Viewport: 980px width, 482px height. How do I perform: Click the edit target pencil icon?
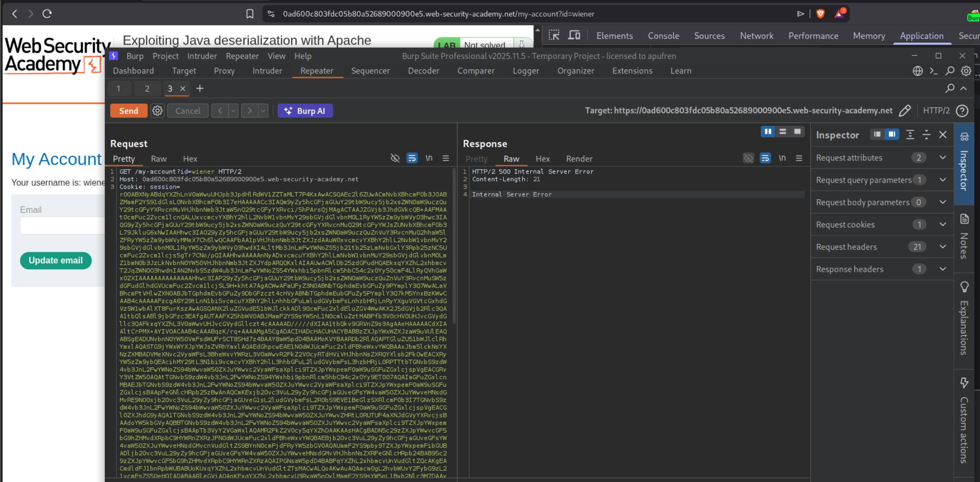(905, 110)
